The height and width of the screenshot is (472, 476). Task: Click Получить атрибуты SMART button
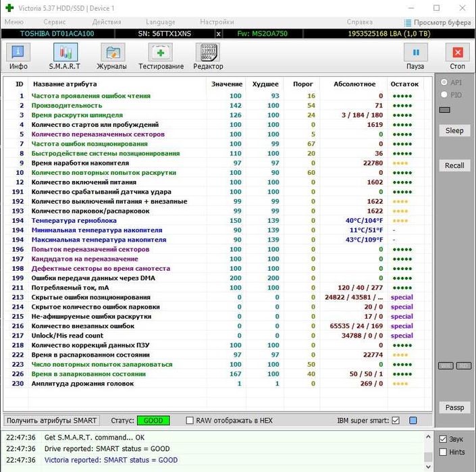[51, 421]
